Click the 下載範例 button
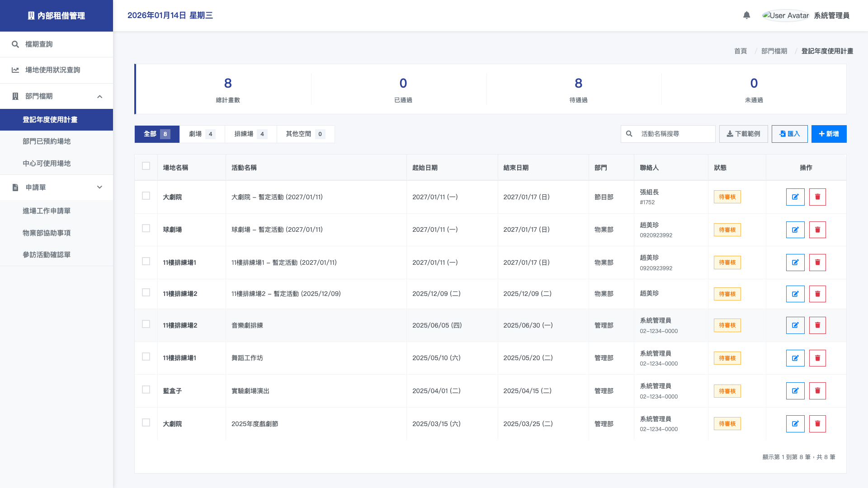The width and height of the screenshot is (868, 488). pos(743,134)
